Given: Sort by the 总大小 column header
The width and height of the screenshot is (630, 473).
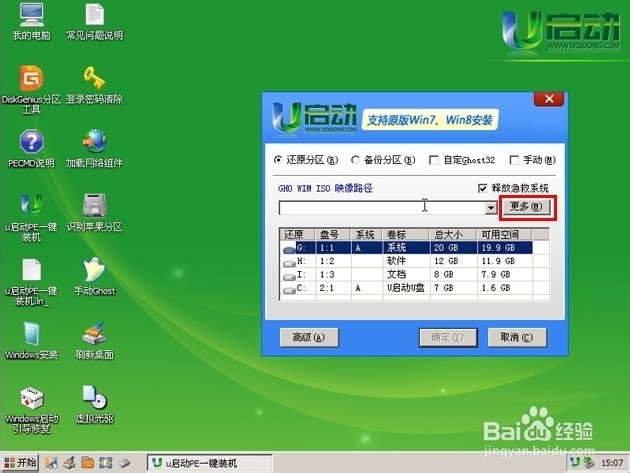Looking at the screenshot, I should [x=452, y=234].
